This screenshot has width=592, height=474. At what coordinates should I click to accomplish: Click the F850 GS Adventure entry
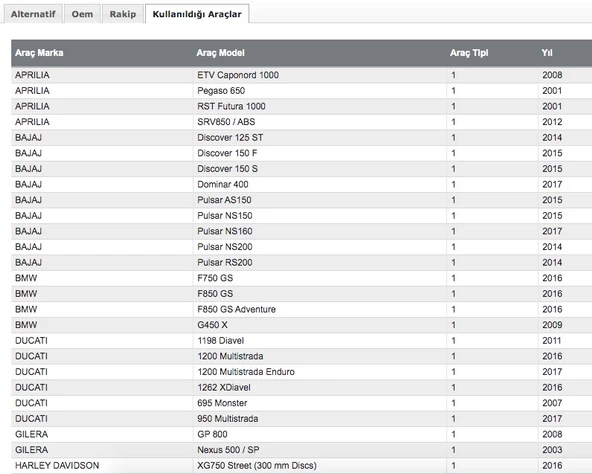click(236, 309)
